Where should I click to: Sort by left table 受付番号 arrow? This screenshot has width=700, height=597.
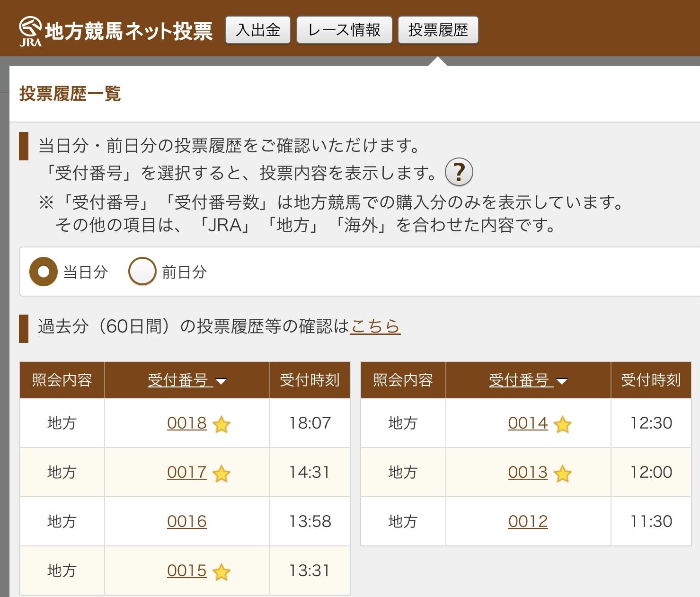point(221,381)
